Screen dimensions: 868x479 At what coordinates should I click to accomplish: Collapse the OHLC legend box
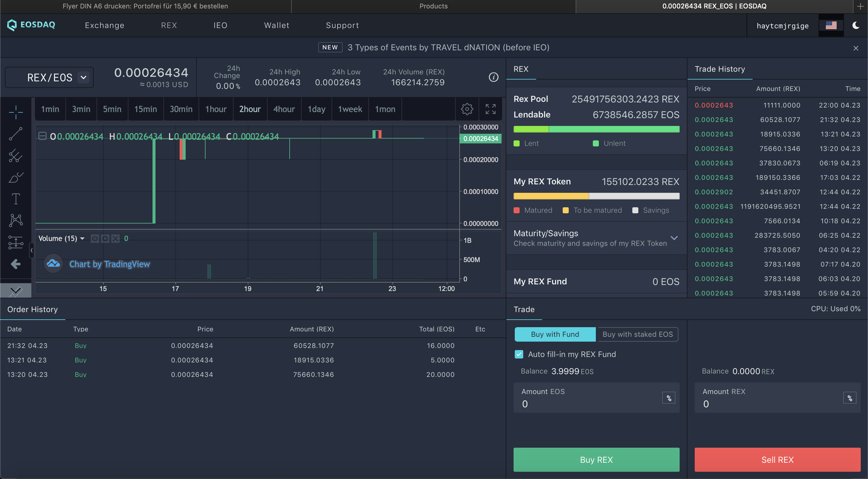click(x=42, y=136)
